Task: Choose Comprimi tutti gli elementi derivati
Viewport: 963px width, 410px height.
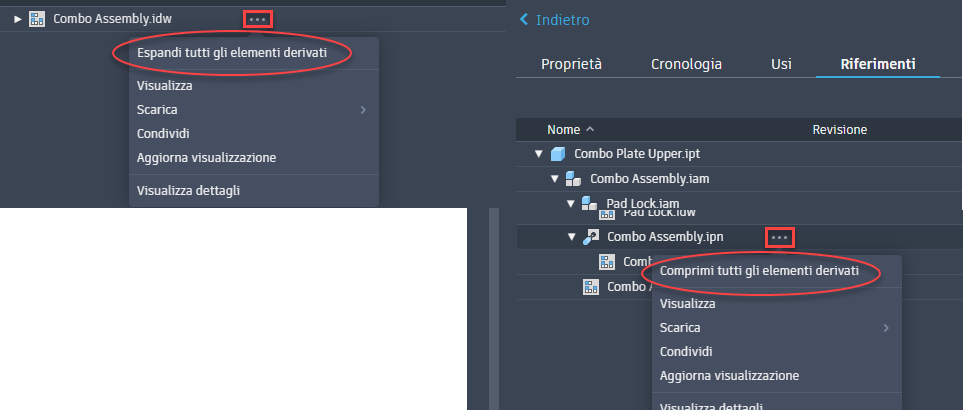Action: pyautogui.click(x=759, y=271)
